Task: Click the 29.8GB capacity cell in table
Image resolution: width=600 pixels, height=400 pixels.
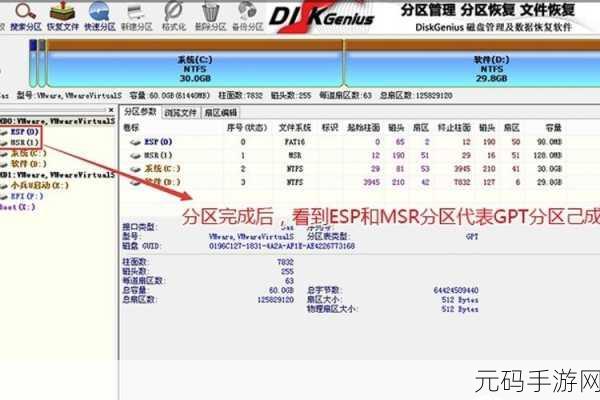Action: [549, 182]
